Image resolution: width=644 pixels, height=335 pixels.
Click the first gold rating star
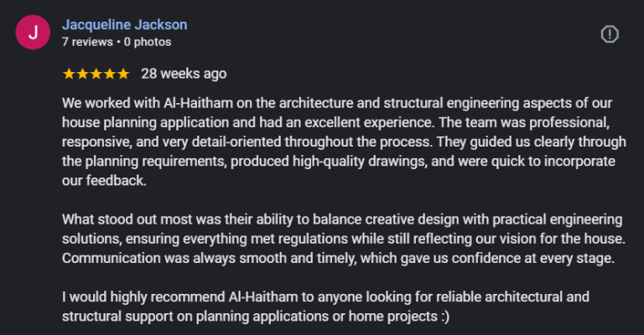point(69,74)
